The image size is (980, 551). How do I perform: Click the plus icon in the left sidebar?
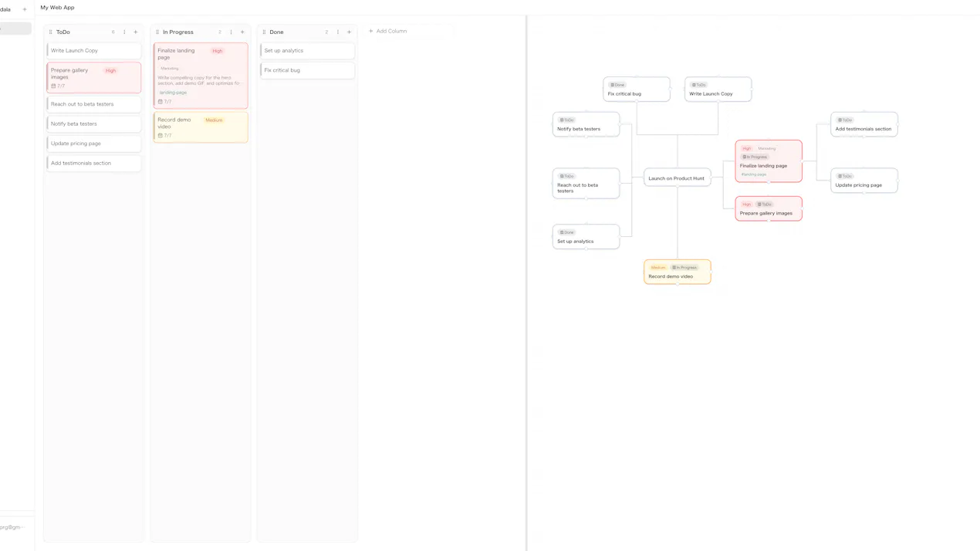(24, 9)
